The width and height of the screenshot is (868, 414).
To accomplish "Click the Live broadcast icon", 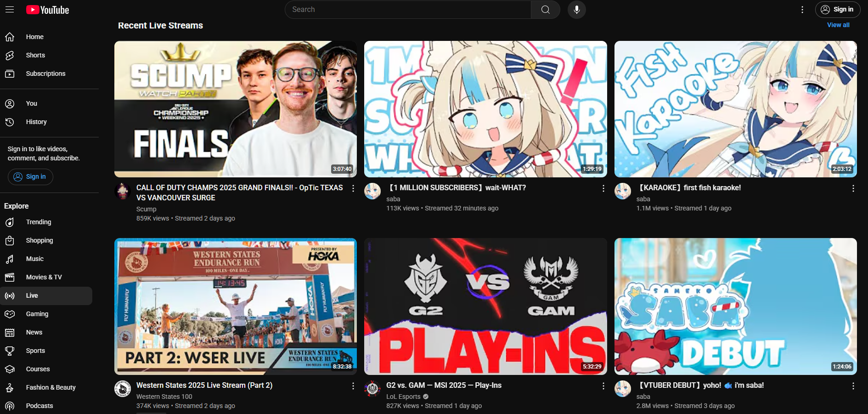I will 10,295.
